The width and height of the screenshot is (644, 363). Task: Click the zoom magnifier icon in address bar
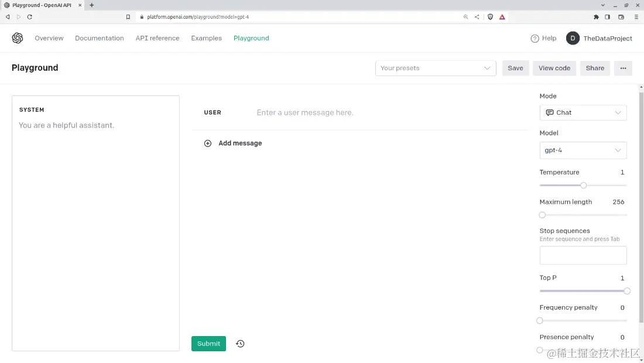[x=465, y=17]
